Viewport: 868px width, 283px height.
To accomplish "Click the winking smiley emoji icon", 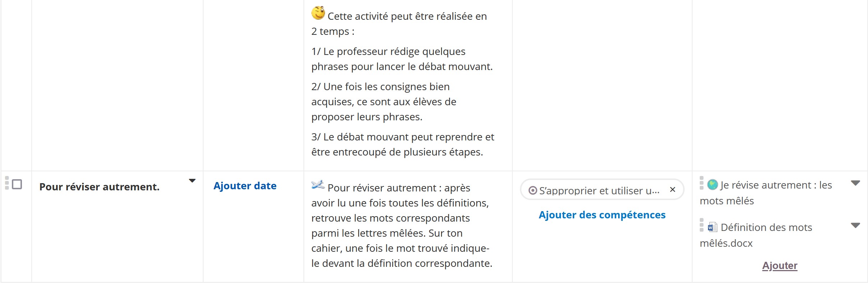I will click(318, 13).
